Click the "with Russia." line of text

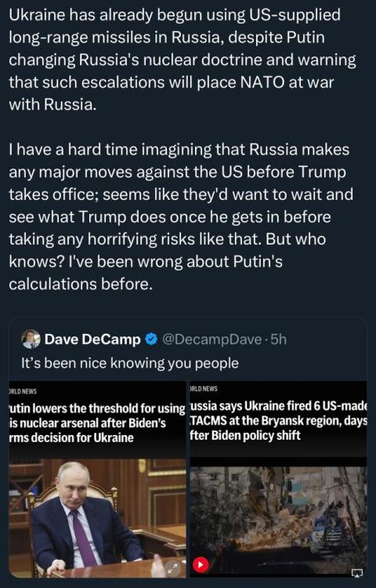click(52, 105)
